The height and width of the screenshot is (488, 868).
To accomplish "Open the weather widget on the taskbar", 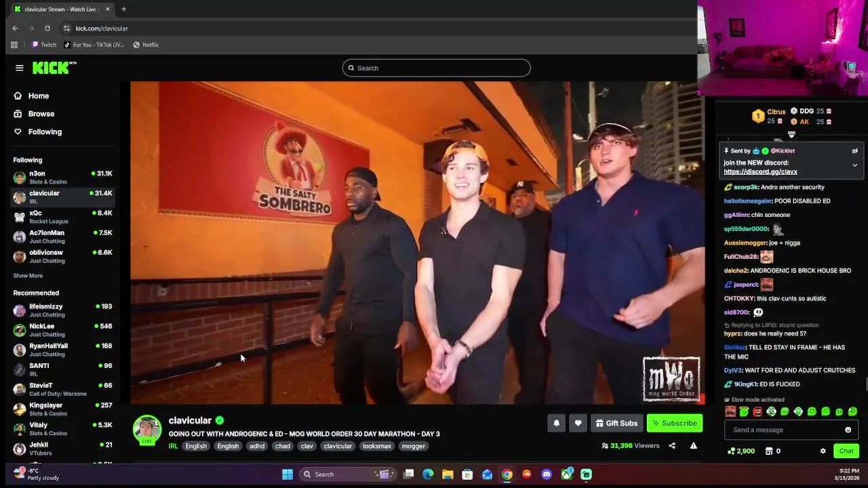I will point(37,474).
